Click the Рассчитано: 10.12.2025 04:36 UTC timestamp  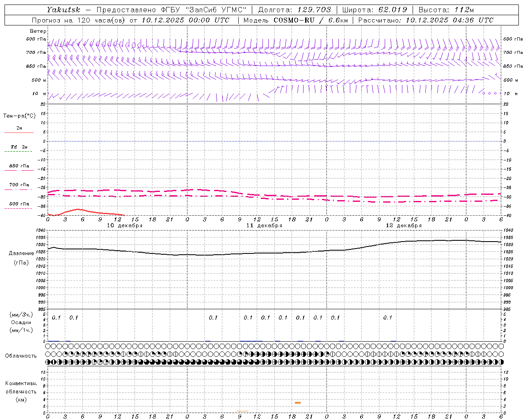[x=426, y=20]
